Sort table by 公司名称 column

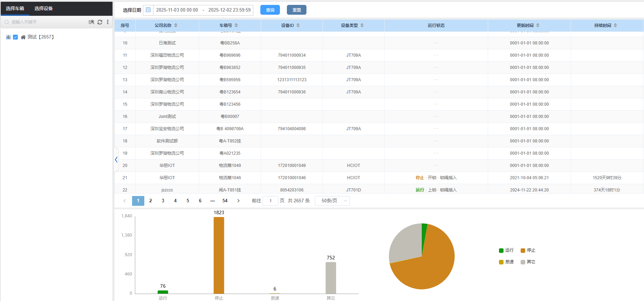(176, 26)
